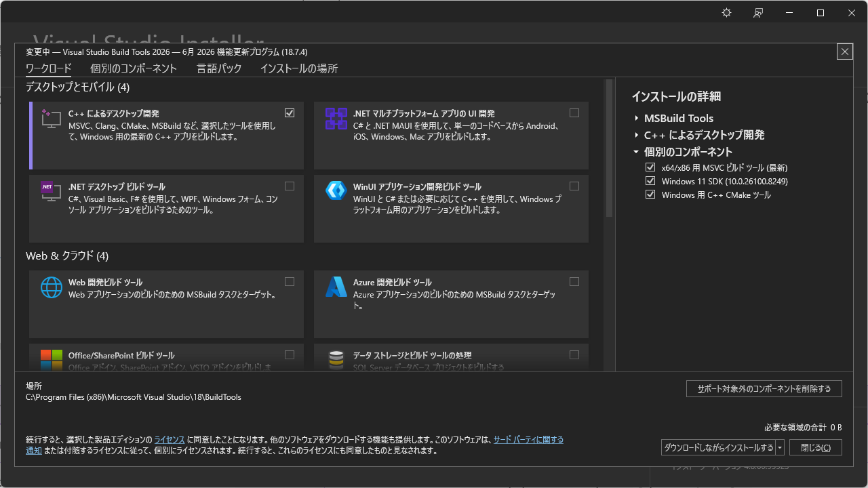Click the ダウンロードしながらインストールする button
868x488 pixels.
[719, 447]
